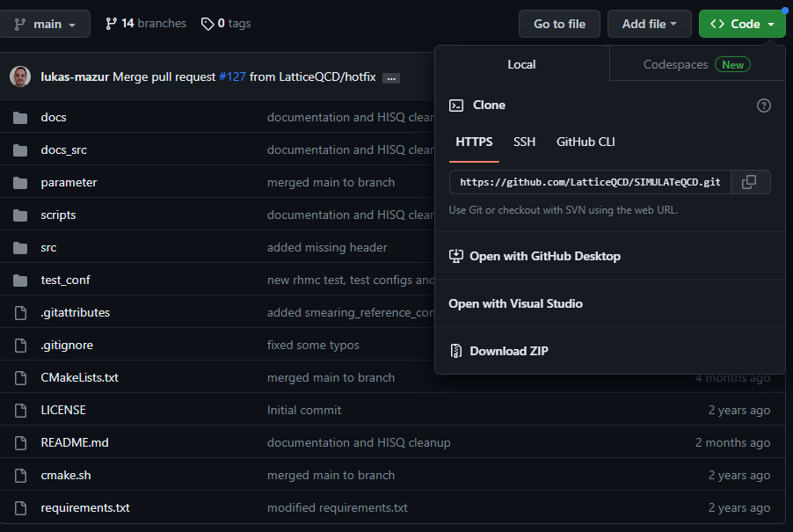This screenshot has height=532, width=793.
Task: Switch to the Local tab
Action: 522,65
